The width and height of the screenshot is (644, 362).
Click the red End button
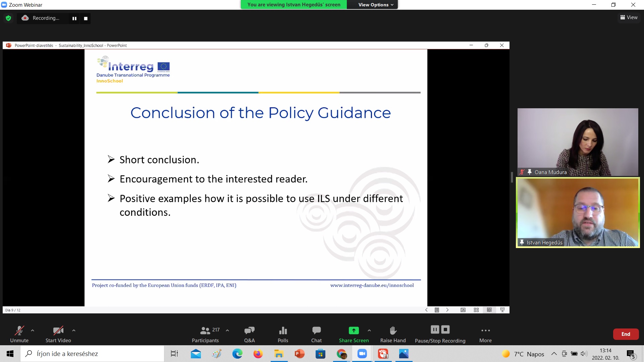pyautogui.click(x=626, y=334)
